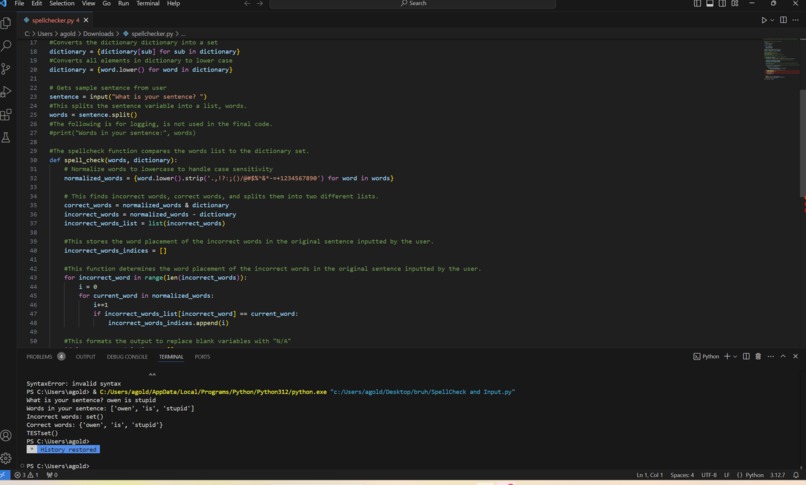
Task: Go back with the left navigation arrow
Action: click(247, 4)
